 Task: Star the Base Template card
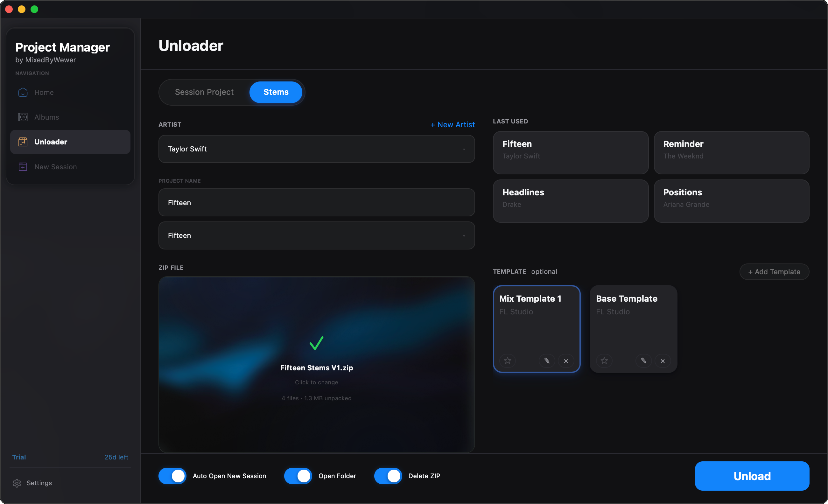tap(604, 360)
